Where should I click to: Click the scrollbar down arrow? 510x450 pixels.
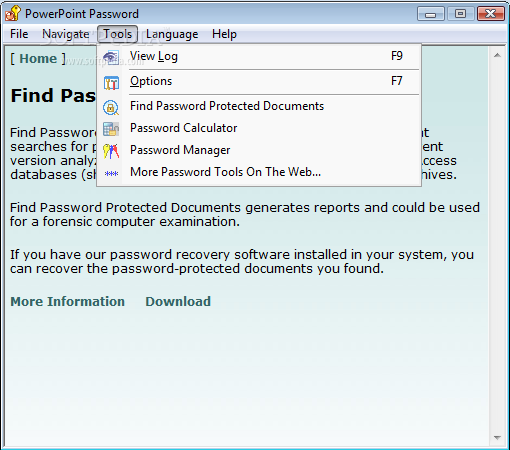click(x=497, y=438)
